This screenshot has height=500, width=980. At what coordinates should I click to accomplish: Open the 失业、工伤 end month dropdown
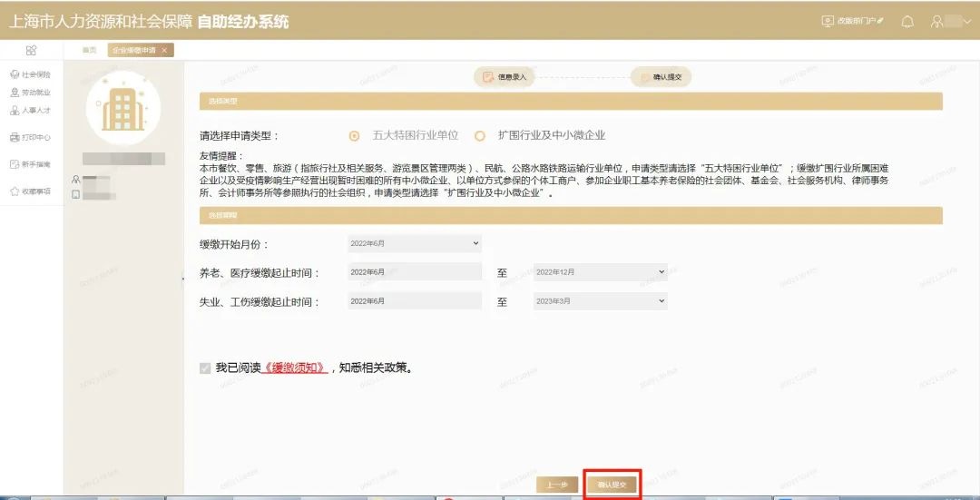pyautogui.click(x=600, y=301)
